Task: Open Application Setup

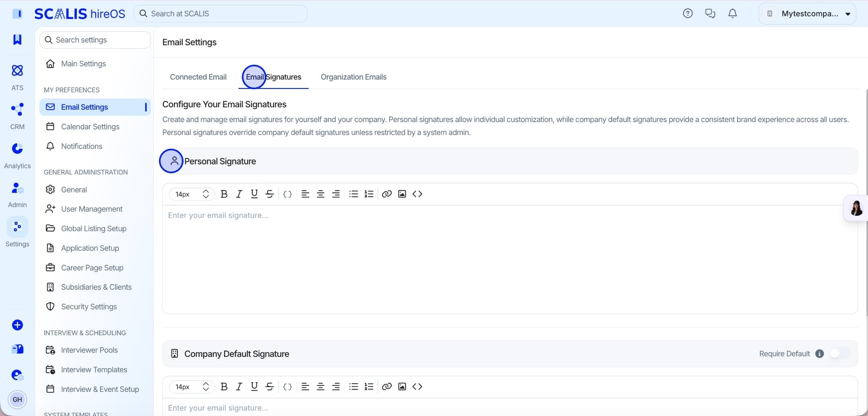Action: (95, 248)
